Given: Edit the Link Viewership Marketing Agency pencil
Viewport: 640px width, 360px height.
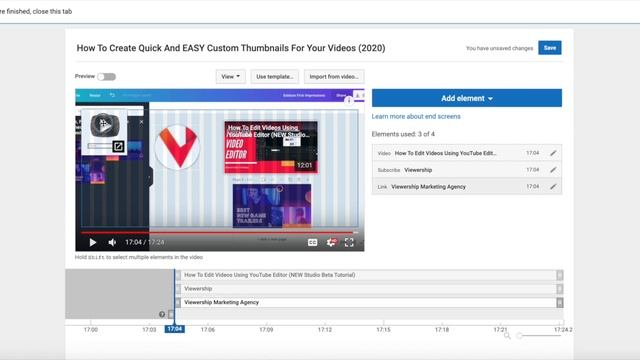Looking at the screenshot, I should point(553,187).
